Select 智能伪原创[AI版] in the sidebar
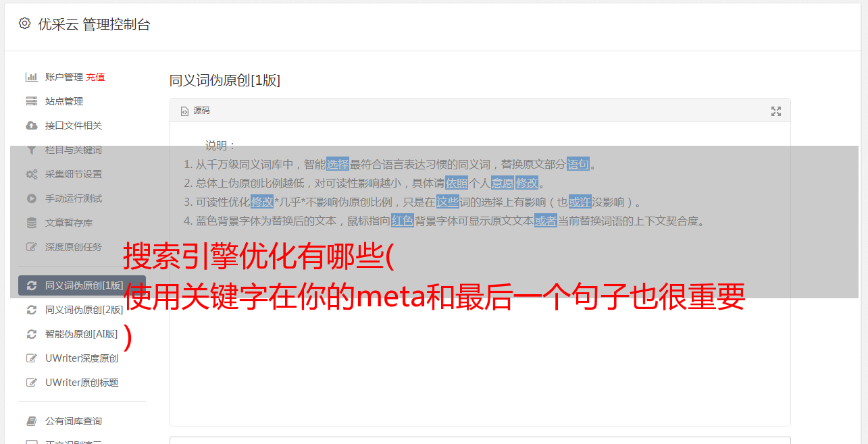This screenshot has height=444, width=868. pos(81,334)
